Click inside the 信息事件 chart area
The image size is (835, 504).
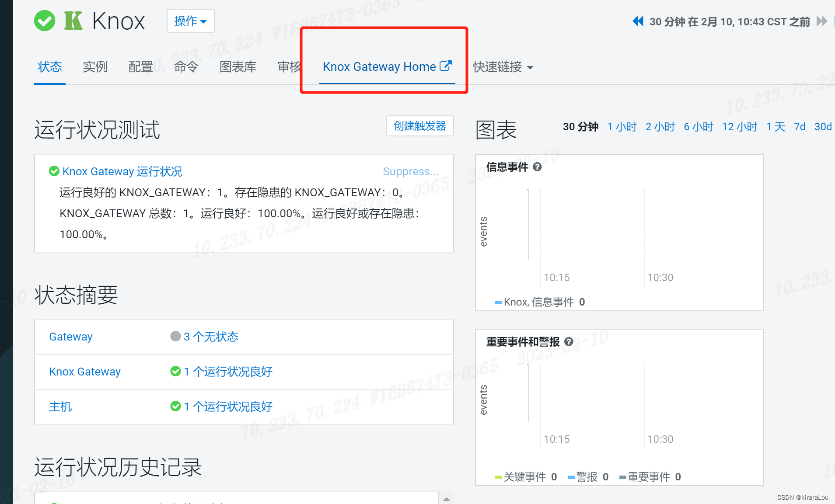coord(619,232)
